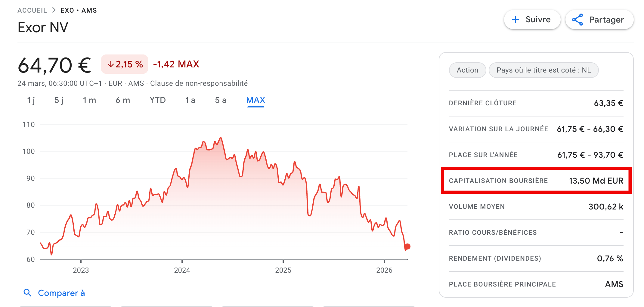Image resolution: width=644 pixels, height=307 pixels.
Task: Click the 60 label on price axis
Action: [x=31, y=259]
